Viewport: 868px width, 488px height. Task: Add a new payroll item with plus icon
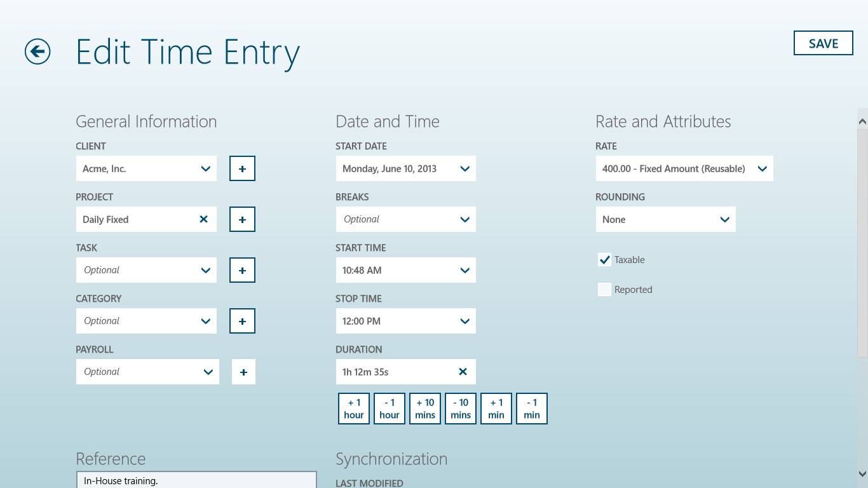pos(243,372)
